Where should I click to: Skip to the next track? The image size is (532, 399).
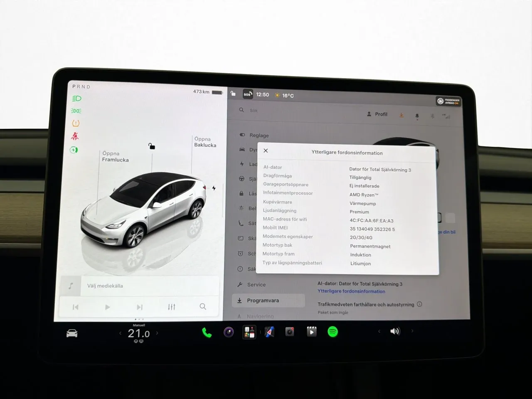coord(140,307)
